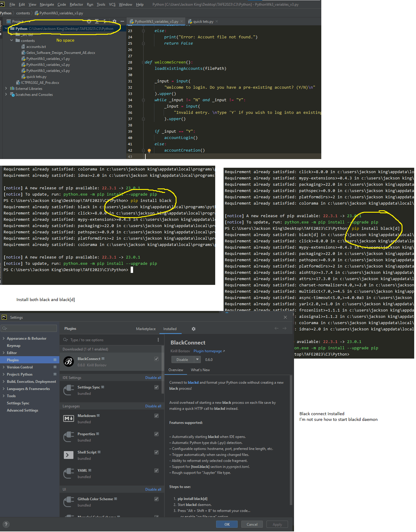Toggle the Properties plugin checkbox
This screenshot has height=532, width=416.
tap(156, 434)
